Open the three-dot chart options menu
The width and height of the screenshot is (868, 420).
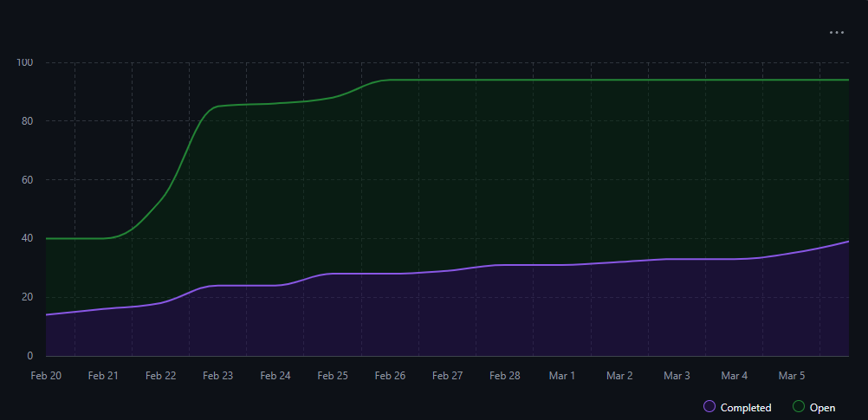coord(836,32)
